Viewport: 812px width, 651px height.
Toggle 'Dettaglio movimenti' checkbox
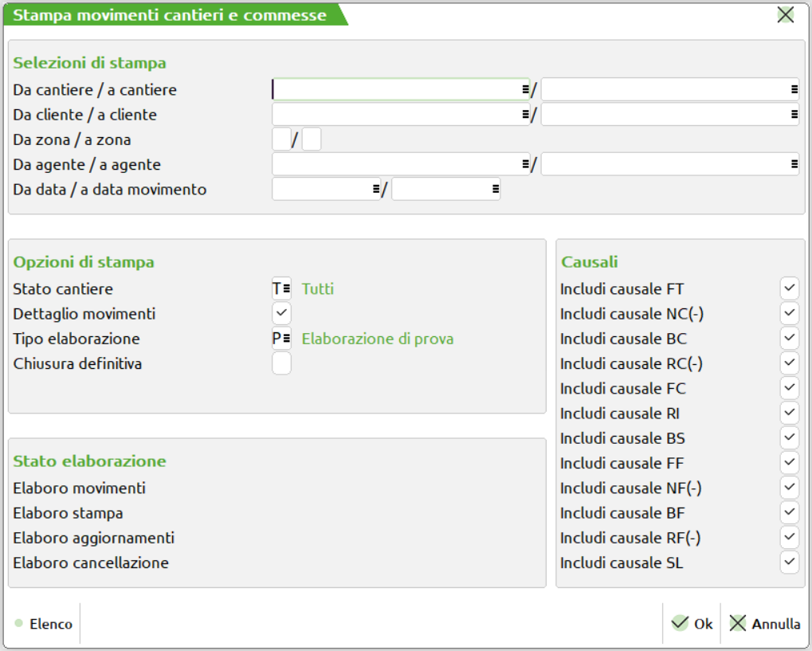click(x=281, y=313)
